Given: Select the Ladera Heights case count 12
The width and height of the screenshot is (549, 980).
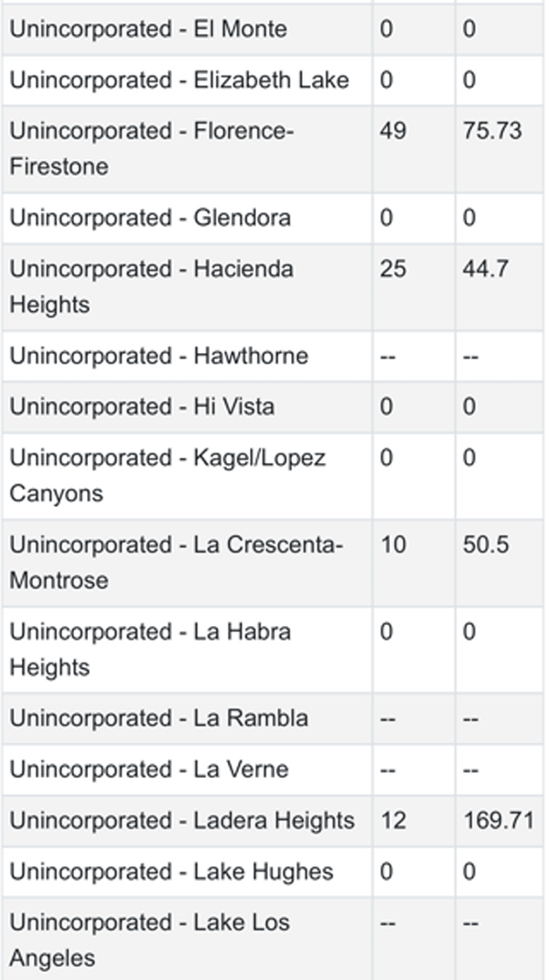Looking at the screenshot, I should coord(393,821).
